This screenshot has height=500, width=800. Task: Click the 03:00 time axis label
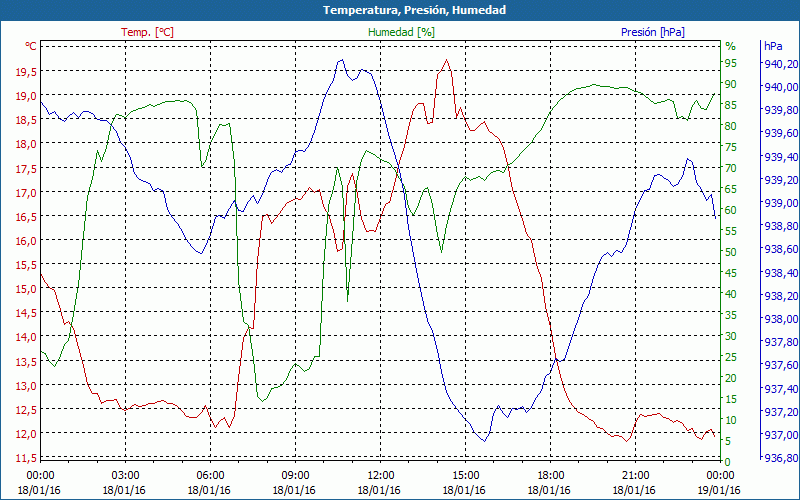pyautogui.click(x=126, y=476)
